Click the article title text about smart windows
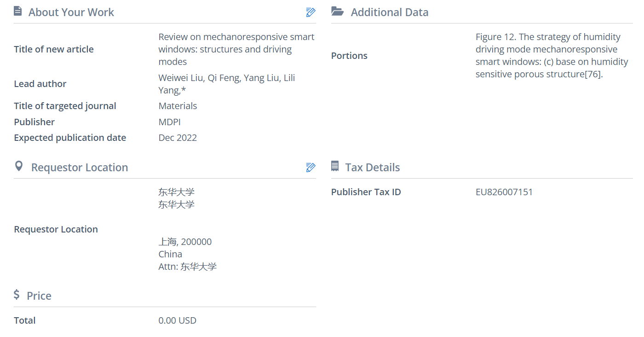This screenshot has width=644, height=337. tap(236, 49)
